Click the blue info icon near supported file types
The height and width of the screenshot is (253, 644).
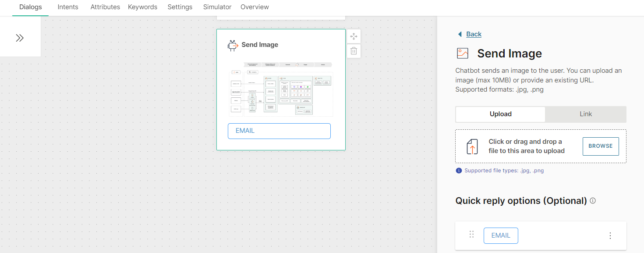(459, 171)
